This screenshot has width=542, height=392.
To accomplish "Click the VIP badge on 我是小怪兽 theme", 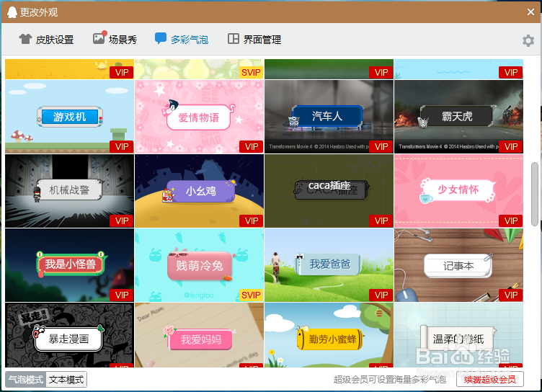I will click(122, 295).
